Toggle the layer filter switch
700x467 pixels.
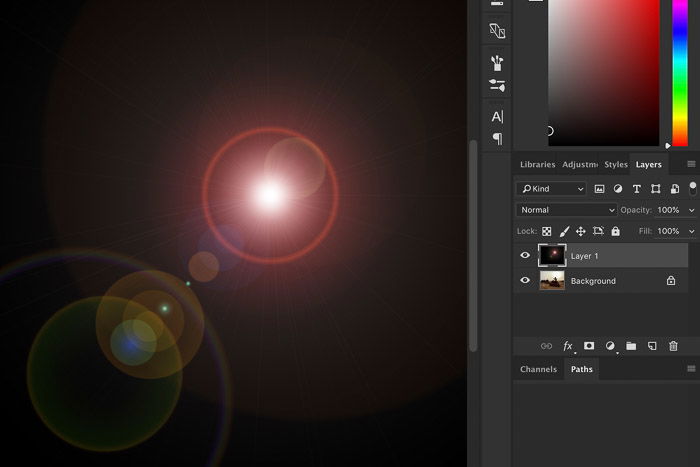pyautogui.click(x=692, y=188)
